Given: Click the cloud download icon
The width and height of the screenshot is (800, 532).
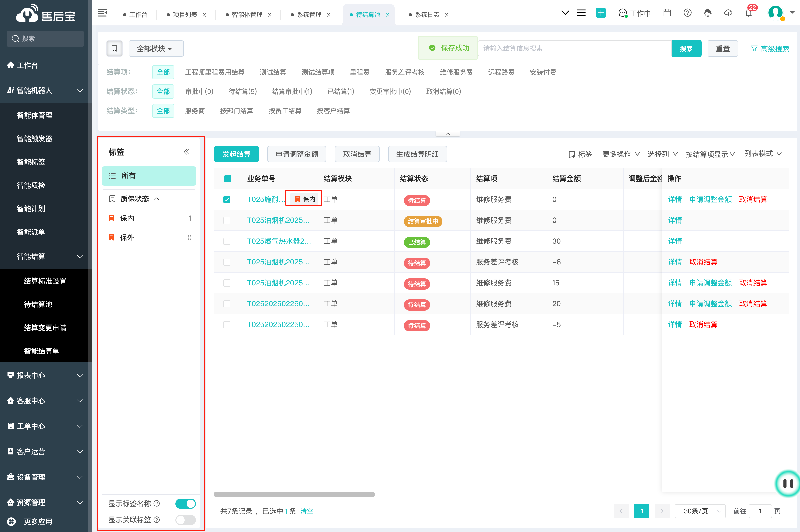Looking at the screenshot, I should tap(728, 13).
